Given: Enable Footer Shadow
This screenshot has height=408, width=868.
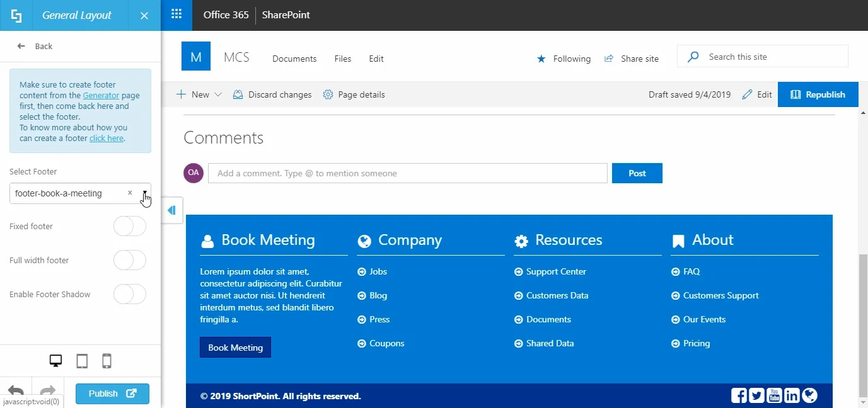Looking at the screenshot, I should pos(129,294).
